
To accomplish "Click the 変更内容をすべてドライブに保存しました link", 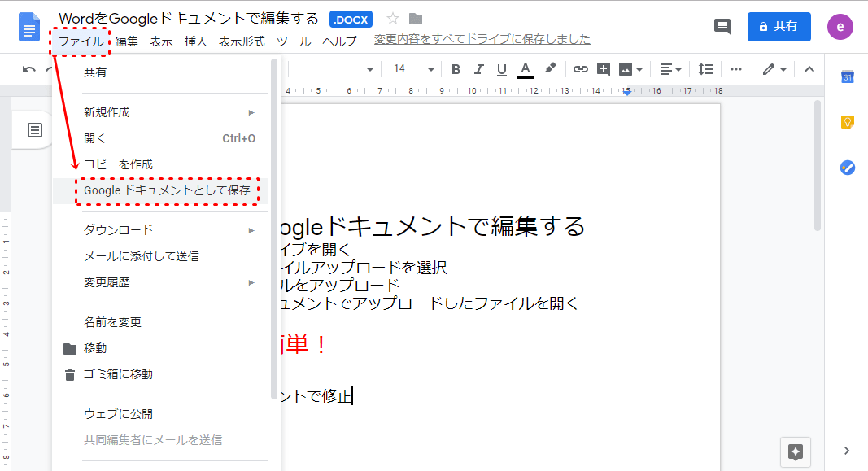I will click(x=482, y=39).
